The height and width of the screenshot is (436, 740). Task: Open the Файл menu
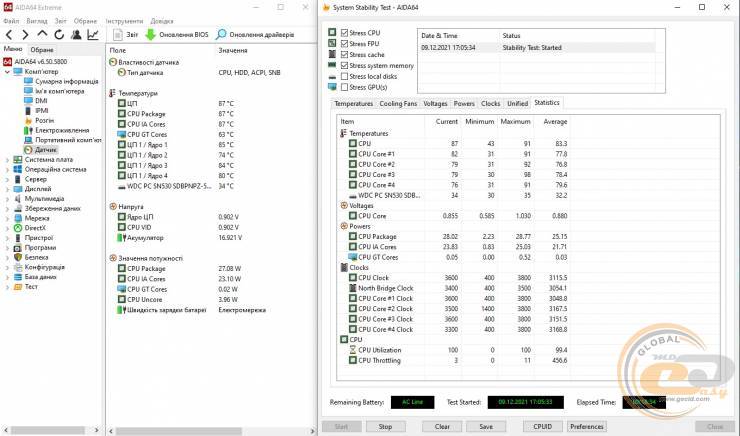[11, 21]
